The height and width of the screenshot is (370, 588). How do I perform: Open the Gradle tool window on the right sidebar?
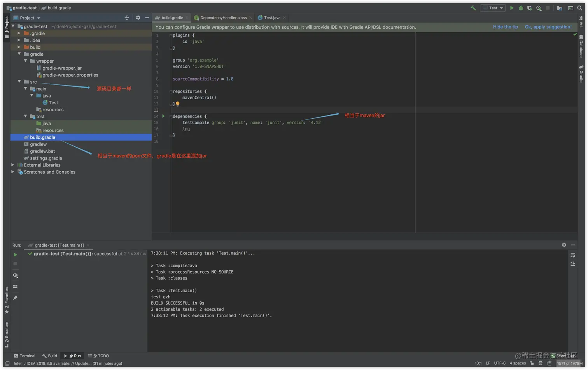click(581, 74)
